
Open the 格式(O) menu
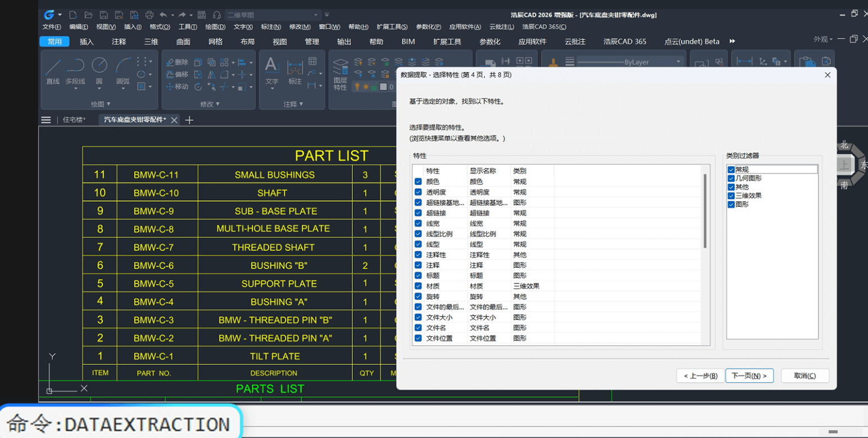tap(160, 27)
